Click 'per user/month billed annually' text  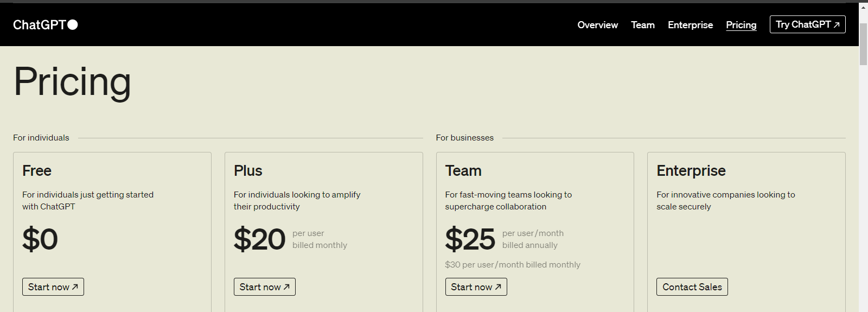[x=533, y=239]
